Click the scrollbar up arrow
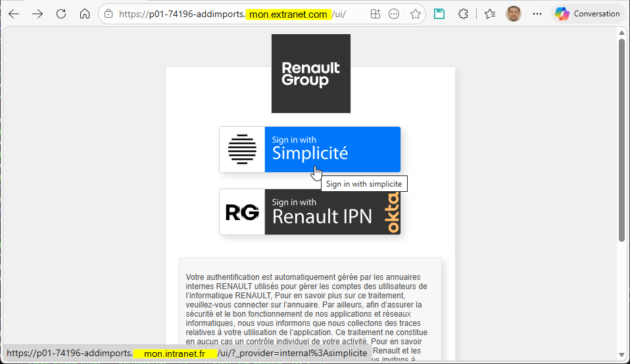 621,33
